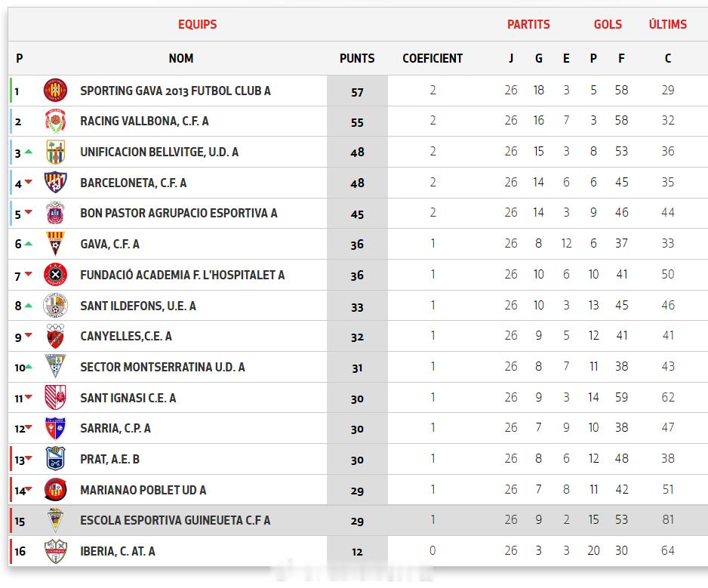This screenshot has height=588, width=708.
Task: Select the PARTITS header tab
Action: point(528,24)
